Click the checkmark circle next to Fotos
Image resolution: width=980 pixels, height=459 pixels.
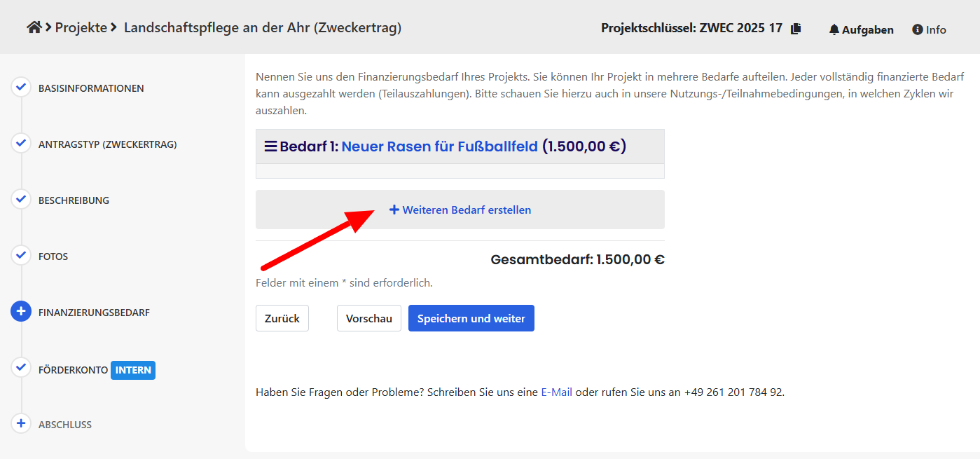pyautogui.click(x=21, y=256)
